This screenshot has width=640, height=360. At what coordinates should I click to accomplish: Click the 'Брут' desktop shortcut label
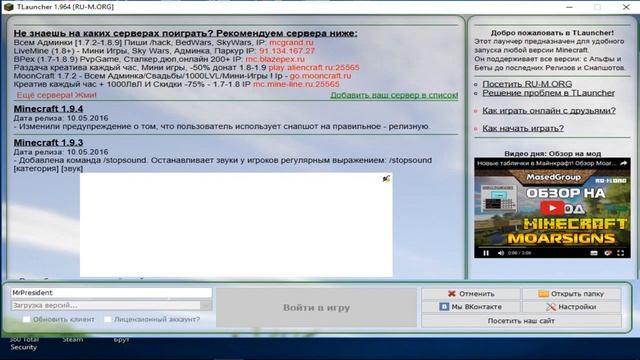click(121, 340)
